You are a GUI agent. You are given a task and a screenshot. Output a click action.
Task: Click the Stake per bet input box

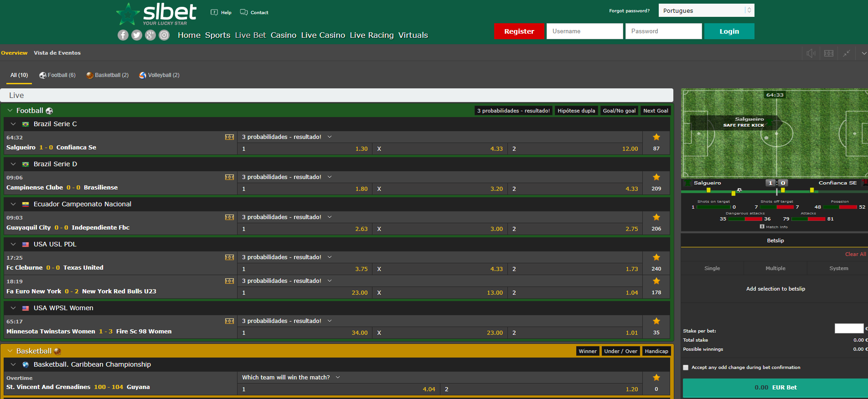click(849, 328)
